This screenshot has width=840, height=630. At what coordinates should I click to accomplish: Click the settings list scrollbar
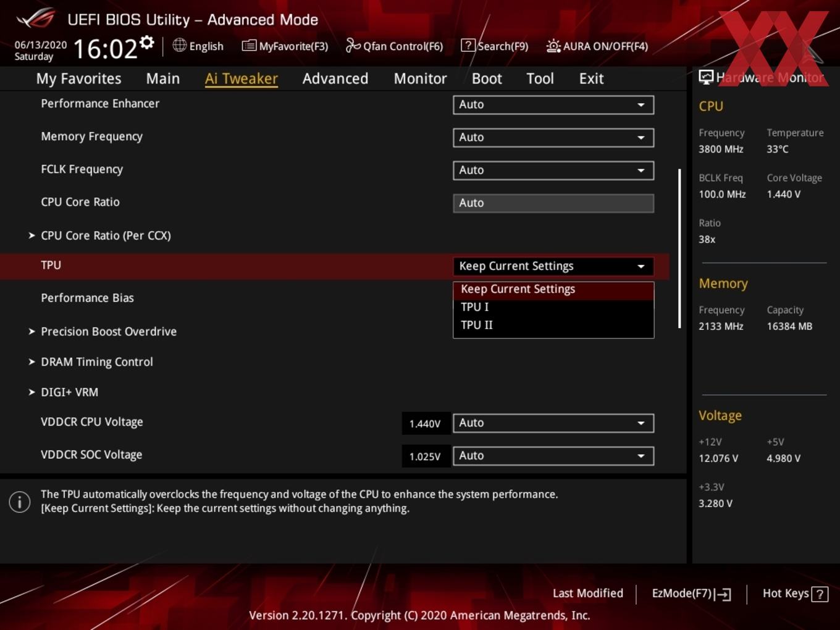tap(679, 248)
